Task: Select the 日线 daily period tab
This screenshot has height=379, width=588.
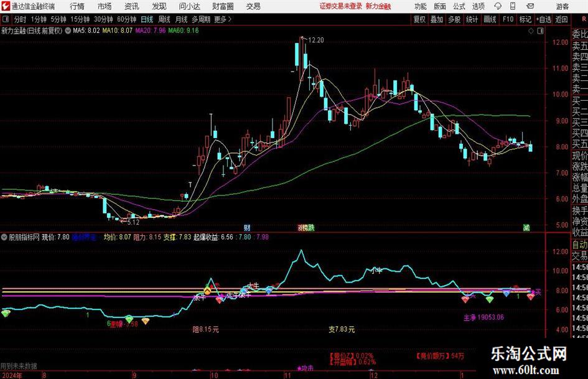Action: pos(147,19)
